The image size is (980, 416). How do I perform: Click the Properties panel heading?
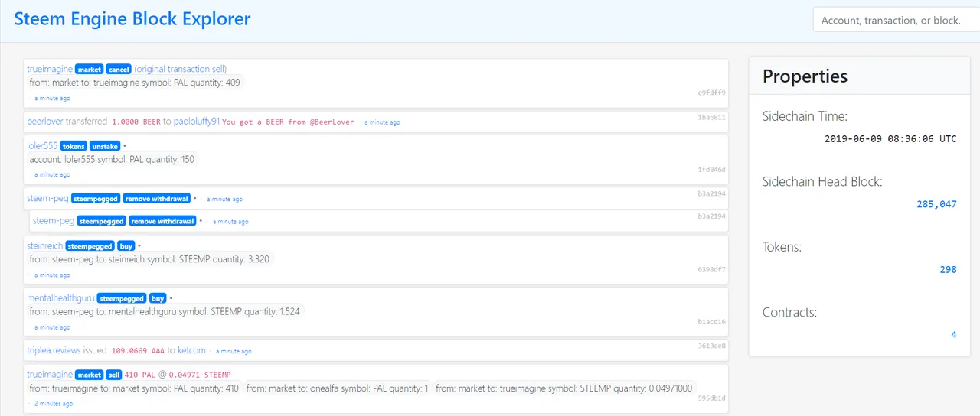click(805, 76)
